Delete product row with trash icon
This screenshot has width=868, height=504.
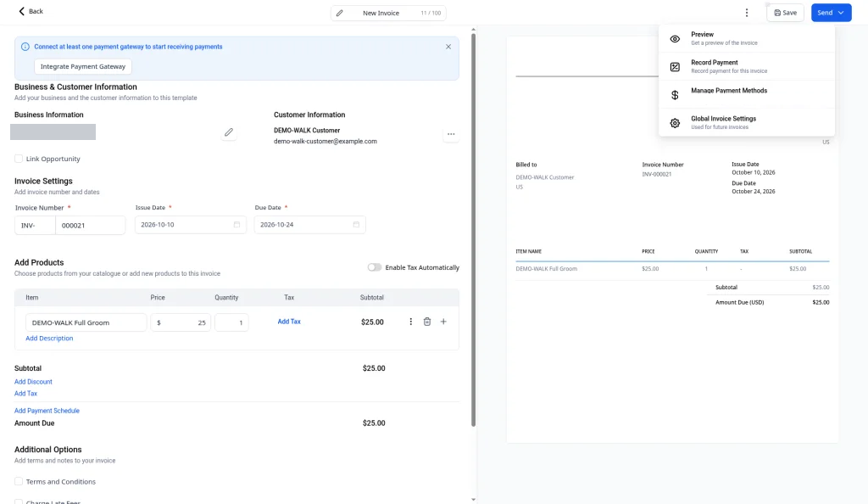click(427, 322)
